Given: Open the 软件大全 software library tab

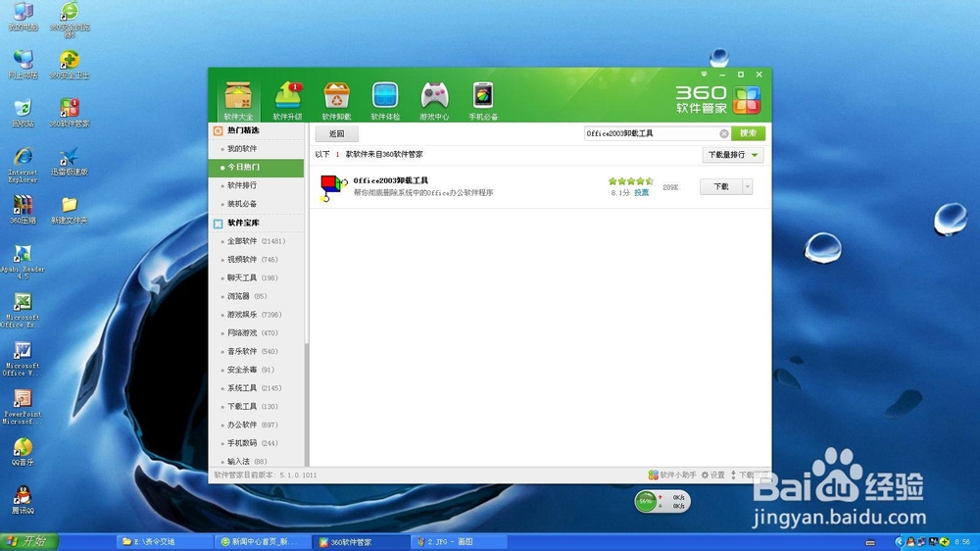Looking at the screenshot, I should coord(238,100).
